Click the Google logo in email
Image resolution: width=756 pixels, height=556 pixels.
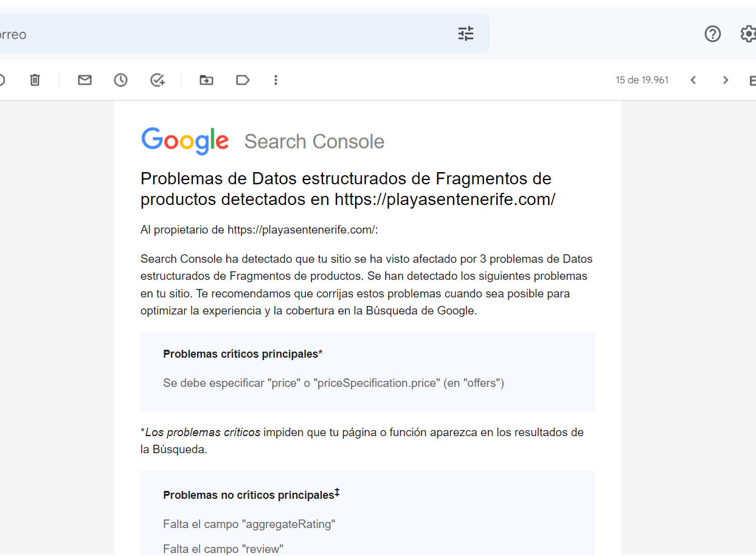tap(185, 141)
